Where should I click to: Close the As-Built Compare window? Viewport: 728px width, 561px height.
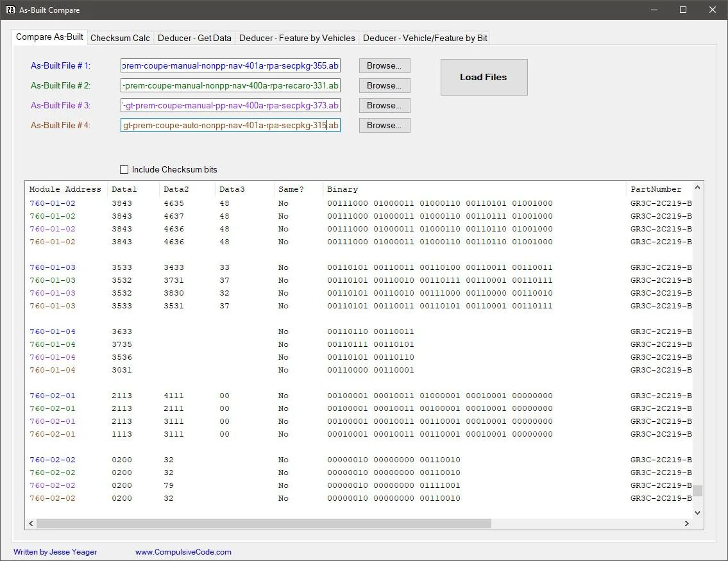(712, 10)
